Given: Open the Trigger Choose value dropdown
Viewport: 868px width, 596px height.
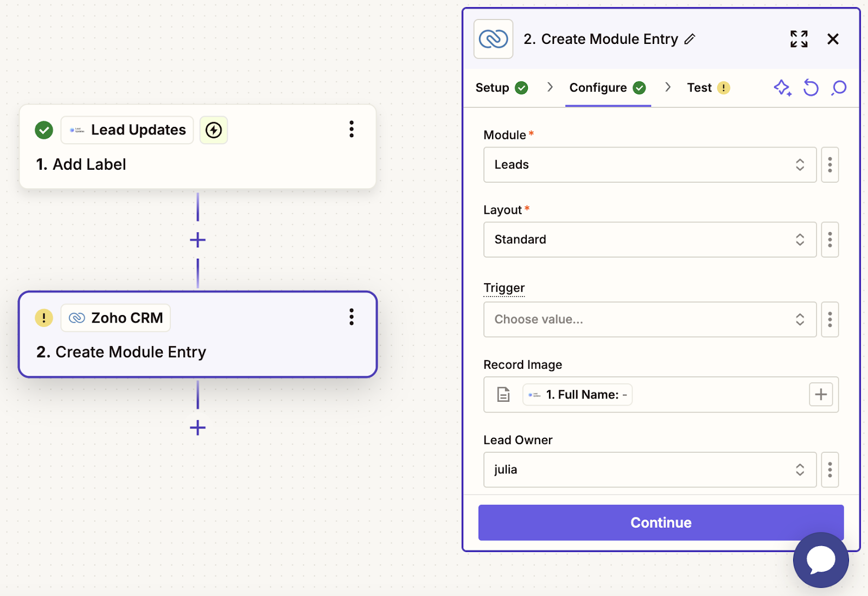Looking at the screenshot, I should [649, 319].
